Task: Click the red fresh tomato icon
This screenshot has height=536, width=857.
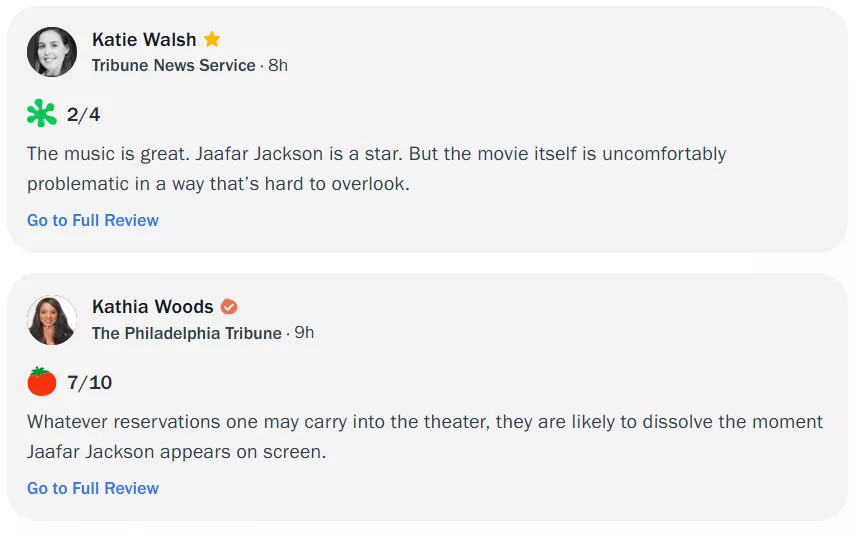Action: [42, 382]
